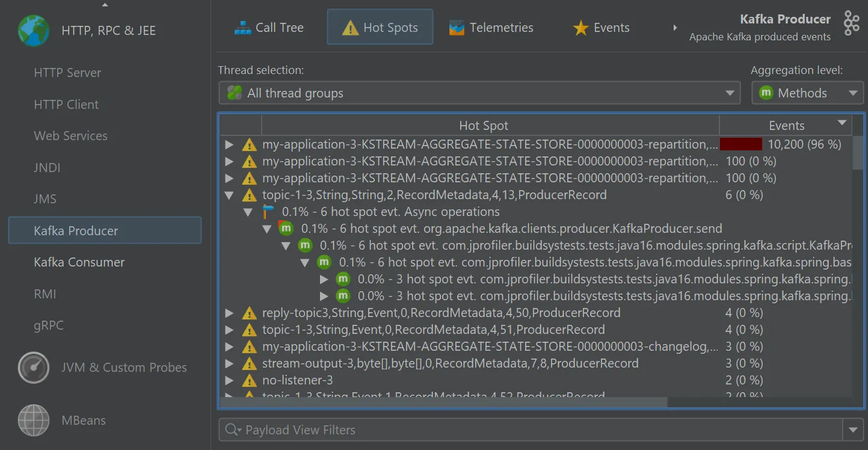Click method icon of KafkaProducer.send row
Image resolution: width=868 pixels, height=450 pixels.
click(286, 229)
